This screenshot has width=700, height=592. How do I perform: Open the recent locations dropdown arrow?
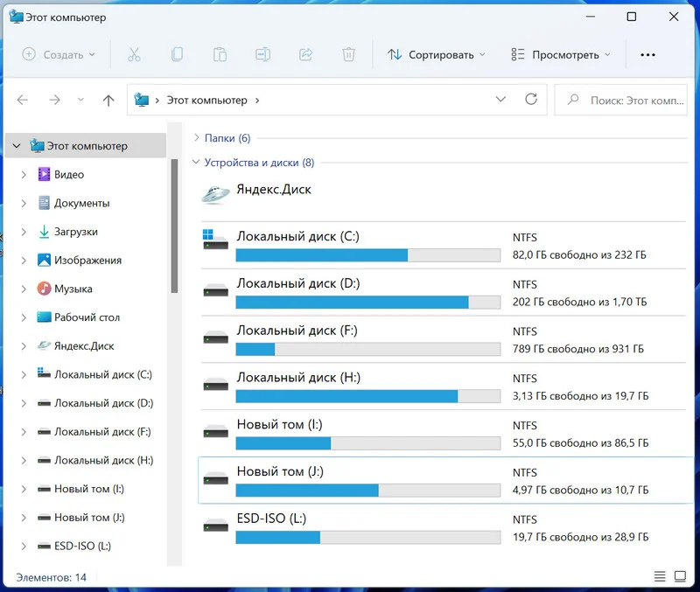pos(80,100)
